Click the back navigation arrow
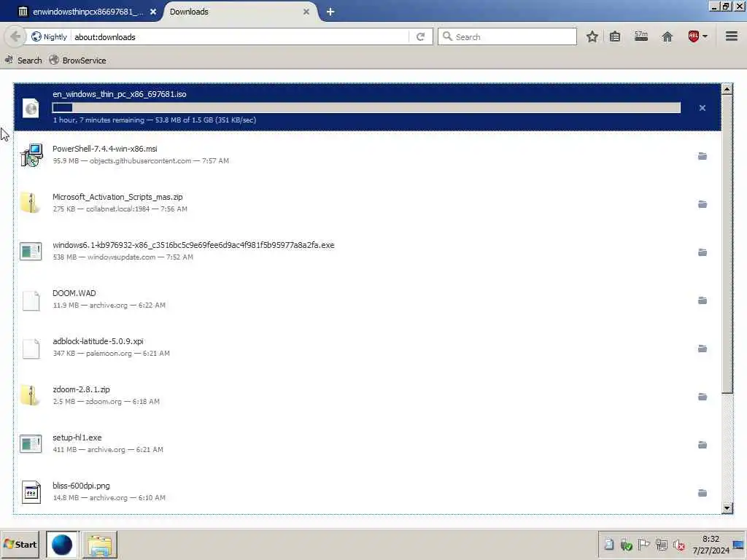747x560 pixels. (15, 36)
